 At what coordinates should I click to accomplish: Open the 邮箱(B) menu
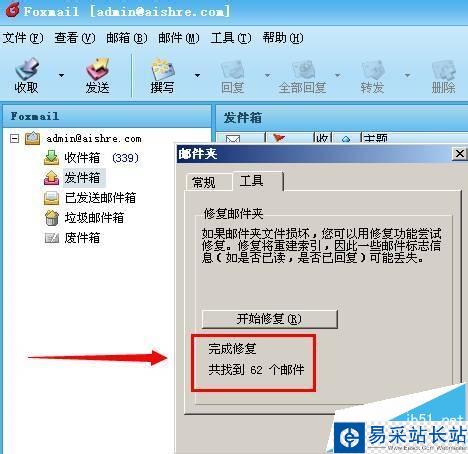pyautogui.click(x=127, y=38)
